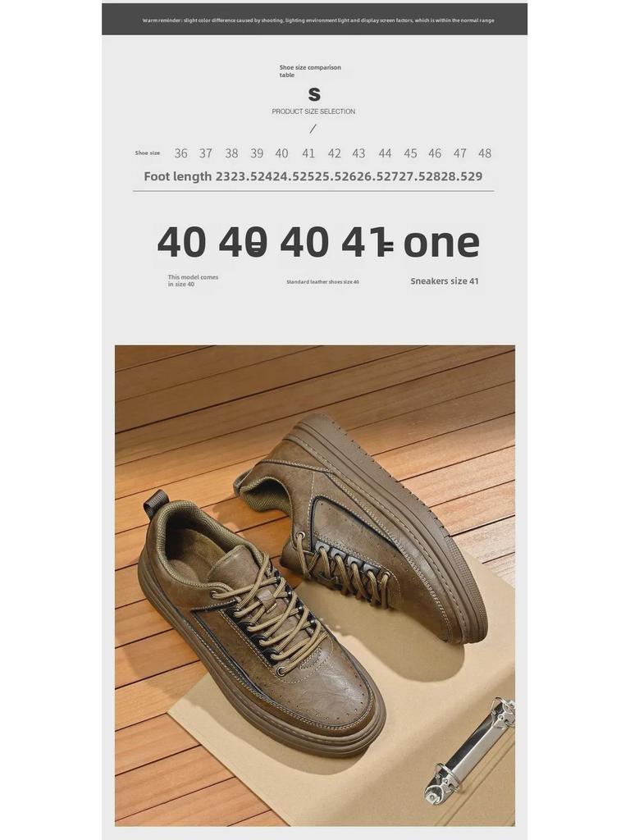Screen dimensions: 630x840
Task: Select shoe size 48 at row end
Action: [485, 153]
